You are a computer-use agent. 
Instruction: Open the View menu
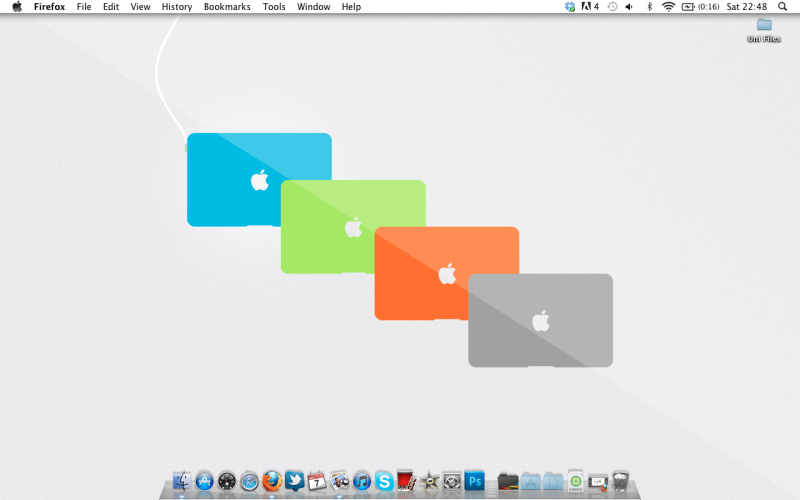140,7
